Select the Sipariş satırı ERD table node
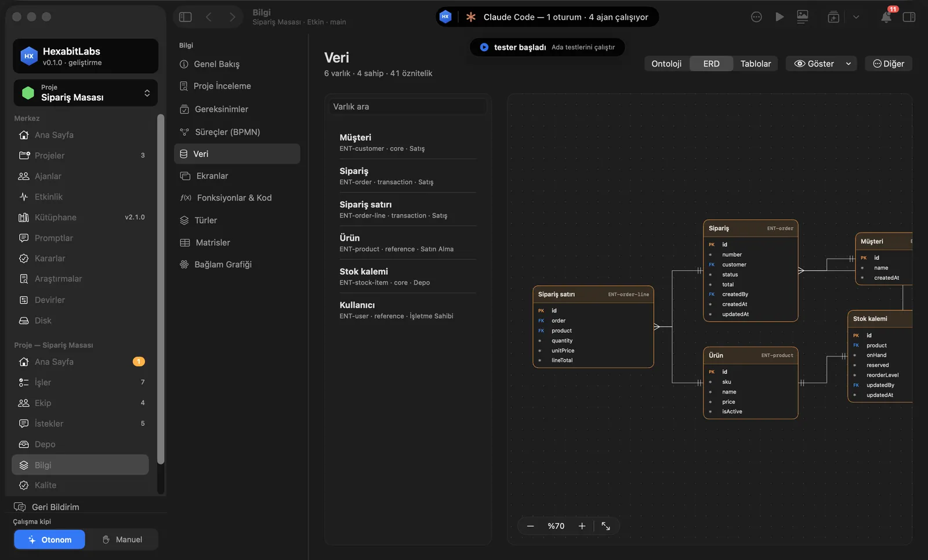This screenshot has width=928, height=560. (593, 326)
